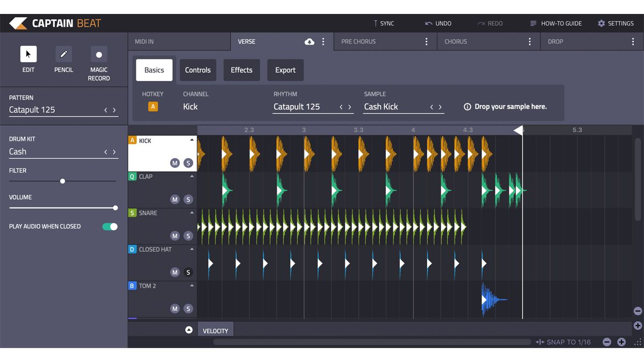
Task: Solo the Tom 2 channel
Action: tap(188, 309)
